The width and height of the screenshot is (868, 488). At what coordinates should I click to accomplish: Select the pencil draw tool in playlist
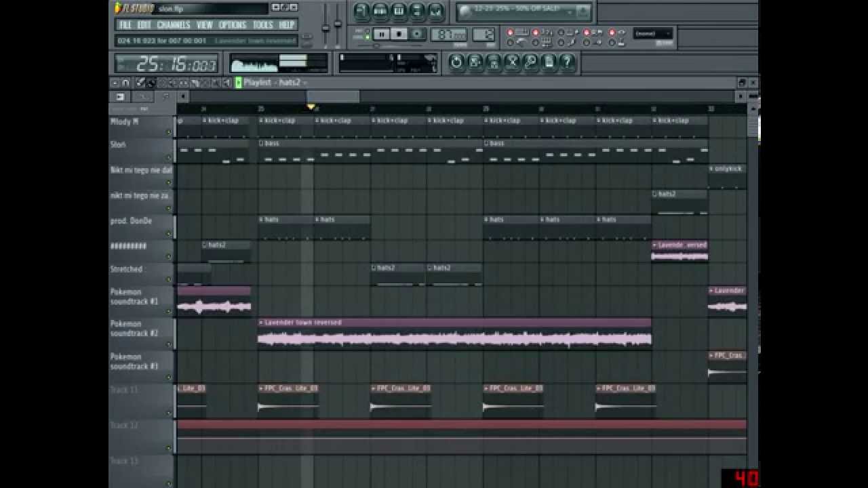[x=140, y=83]
